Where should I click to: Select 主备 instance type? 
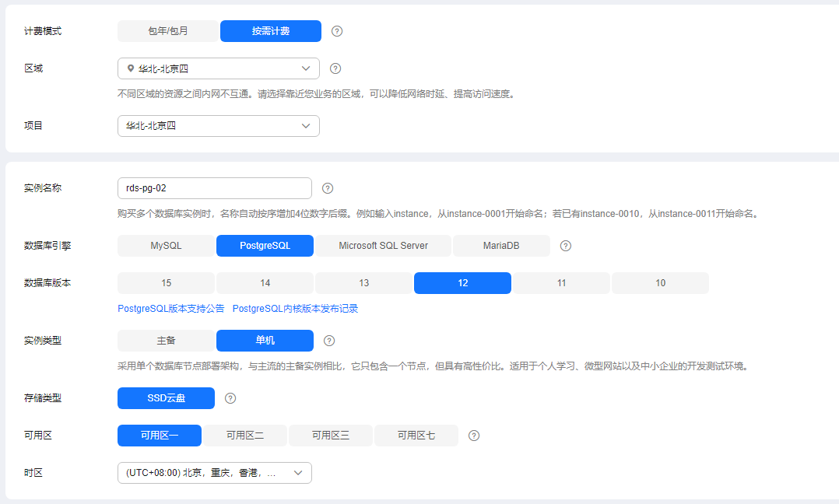166,341
